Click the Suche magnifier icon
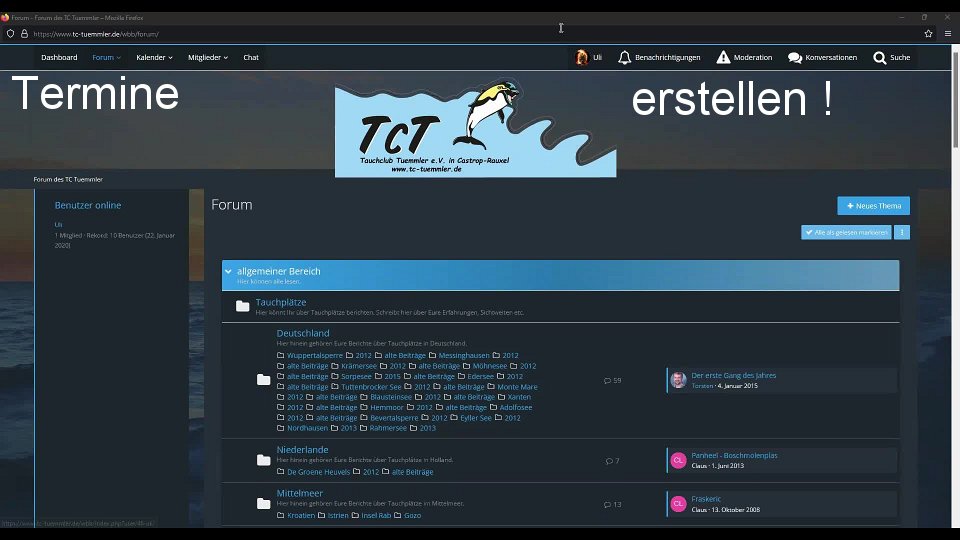Image resolution: width=960 pixels, height=540 pixels. [879, 58]
